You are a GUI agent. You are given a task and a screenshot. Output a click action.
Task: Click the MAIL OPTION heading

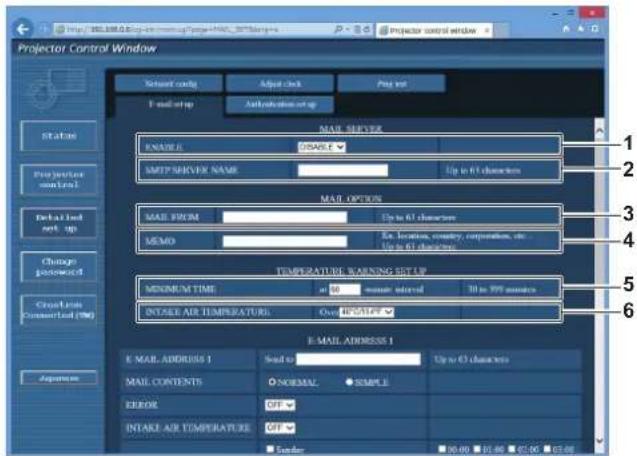point(351,199)
